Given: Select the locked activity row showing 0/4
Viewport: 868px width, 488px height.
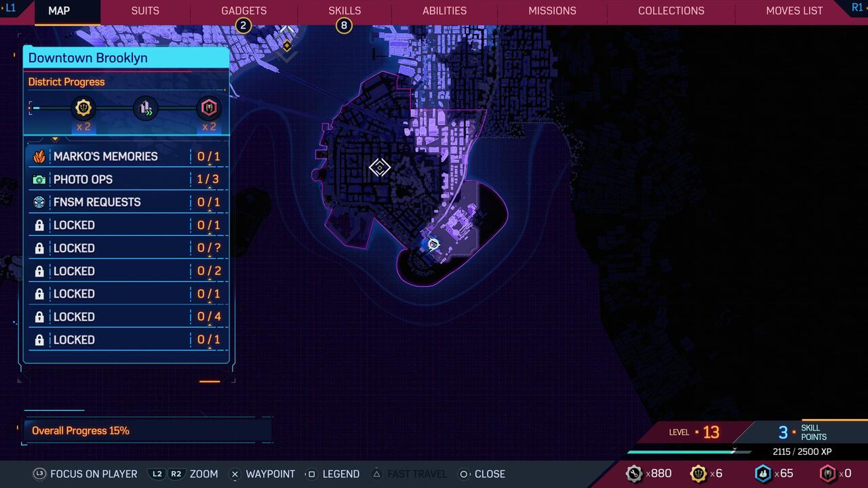Looking at the screenshot, I should [127, 317].
